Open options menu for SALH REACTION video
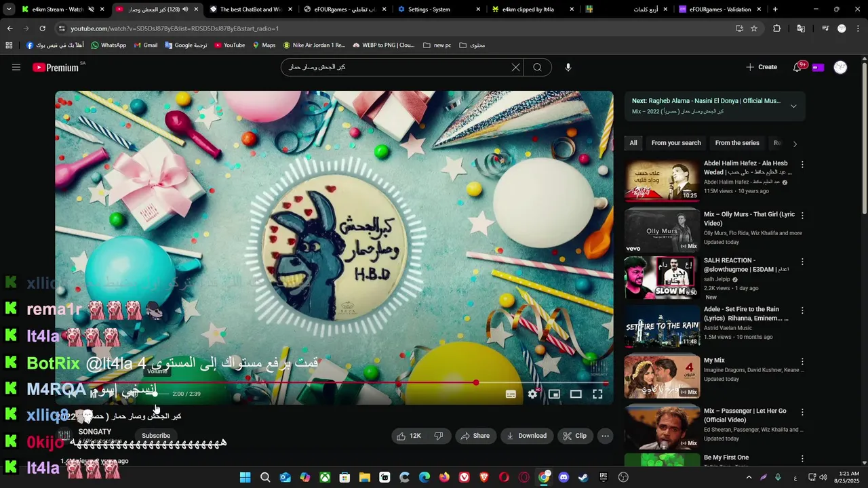The width and height of the screenshot is (868, 488). 802,262
